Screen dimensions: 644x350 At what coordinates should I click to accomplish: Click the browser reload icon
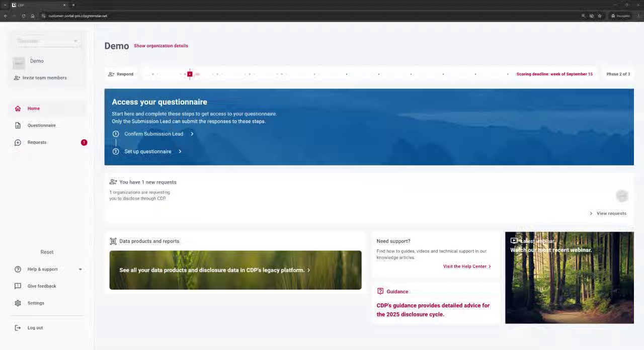pos(23,16)
